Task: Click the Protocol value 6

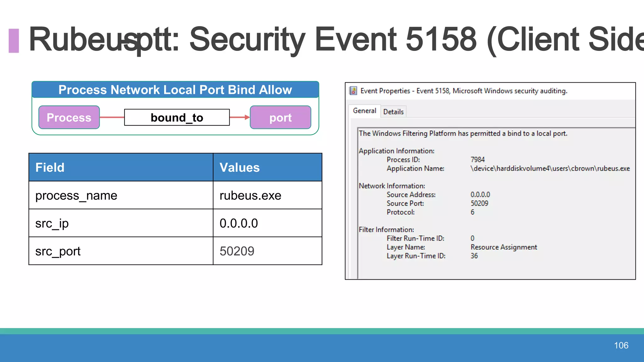Action: (472, 212)
